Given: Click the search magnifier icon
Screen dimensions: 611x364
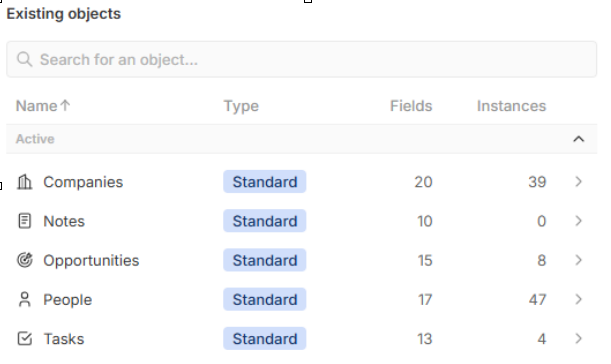Looking at the screenshot, I should pos(25,59).
